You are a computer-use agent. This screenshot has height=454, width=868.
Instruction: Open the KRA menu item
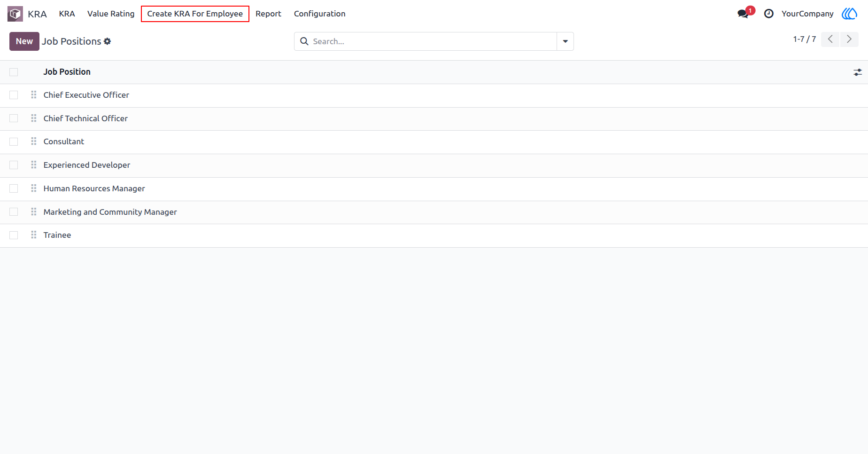(x=67, y=14)
